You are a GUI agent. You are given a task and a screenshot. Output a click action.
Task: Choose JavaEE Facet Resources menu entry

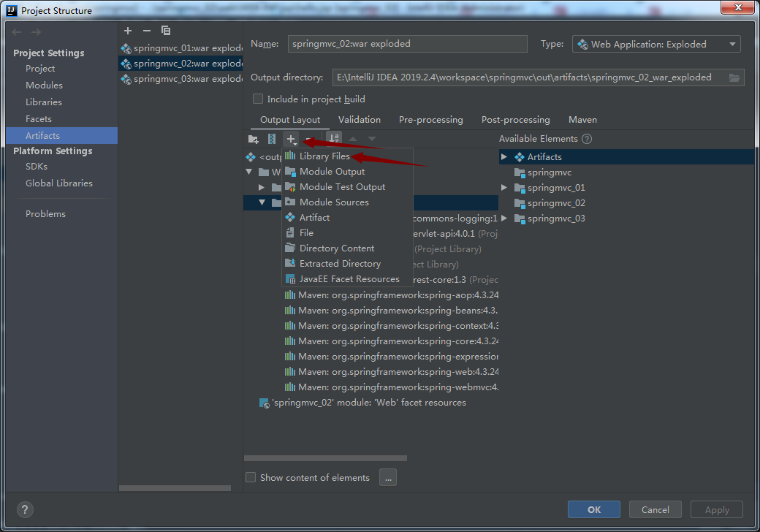347,279
